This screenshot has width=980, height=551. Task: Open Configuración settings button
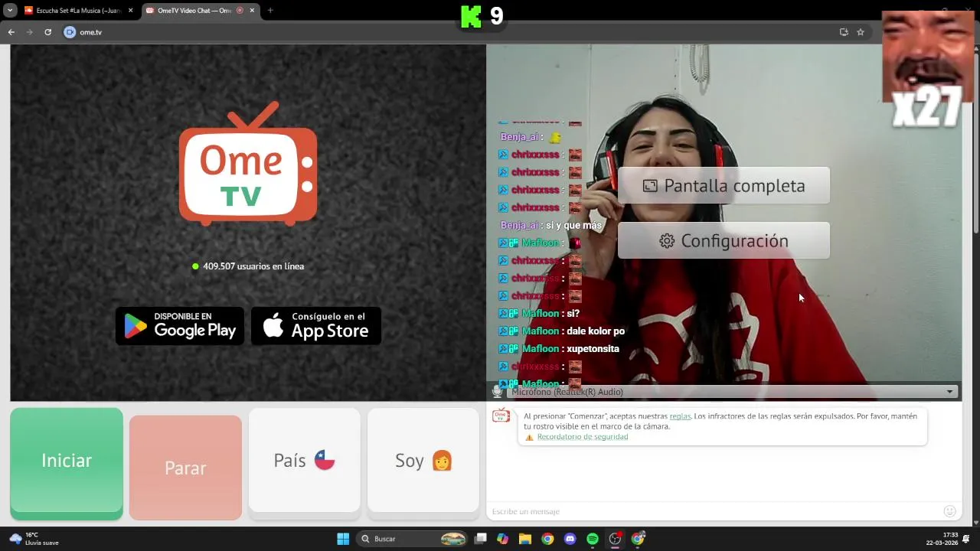[x=724, y=240]
